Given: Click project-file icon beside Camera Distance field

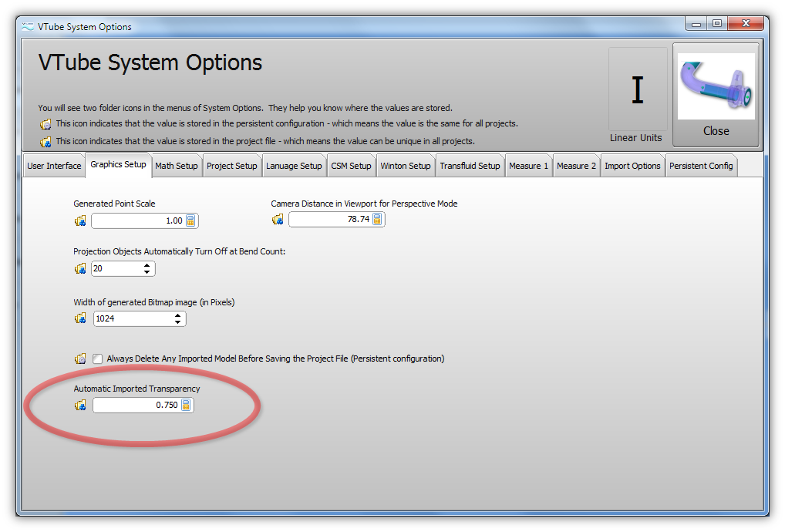Looking at the screenshot, I should (x=278, y=220).
